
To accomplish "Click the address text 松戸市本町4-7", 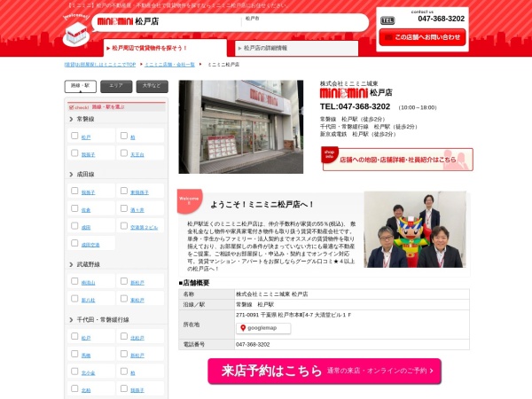I will click(x=295, y=315).
